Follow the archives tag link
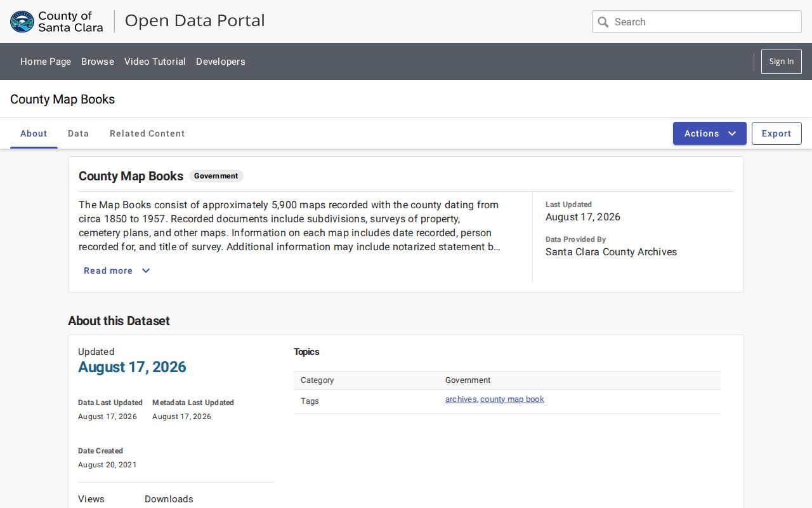 [x=461, y=399]
